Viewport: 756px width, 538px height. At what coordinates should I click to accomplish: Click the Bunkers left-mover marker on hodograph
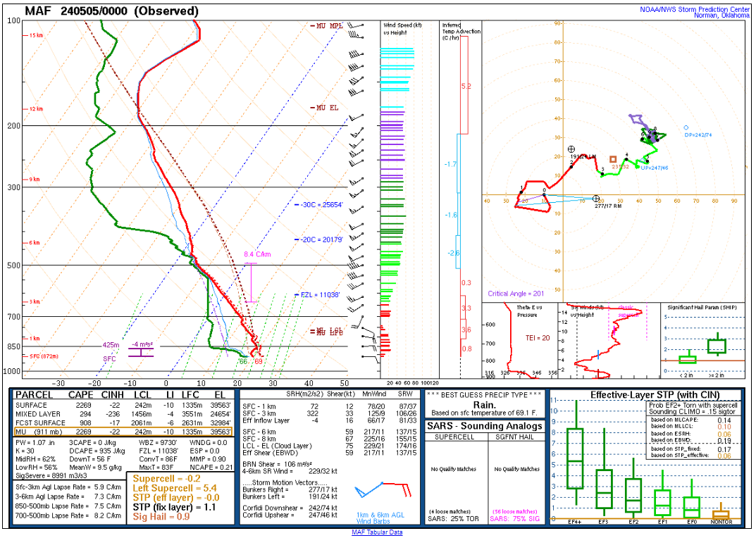571,150
